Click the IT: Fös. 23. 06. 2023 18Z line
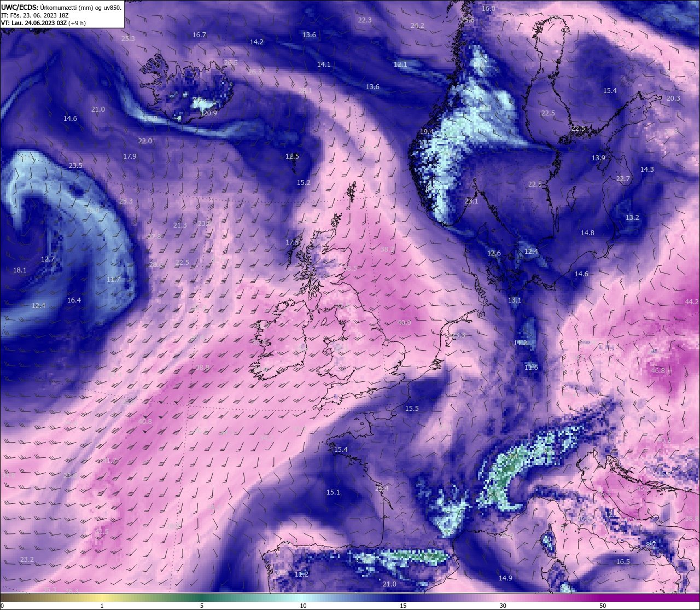This screenshot has width=700, height=610. (x=34, y=15)
